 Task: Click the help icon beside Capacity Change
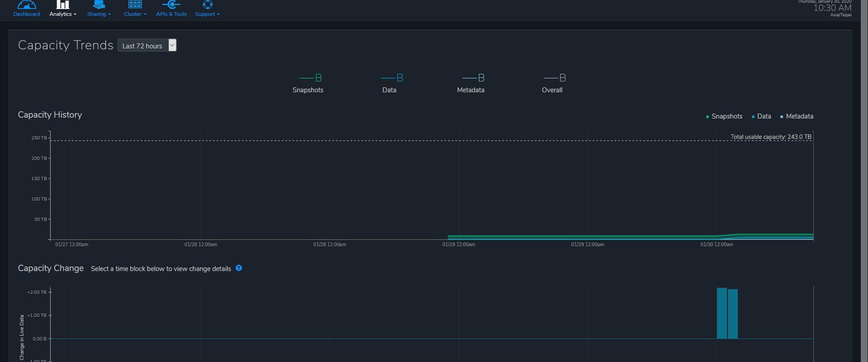(239, 268)
